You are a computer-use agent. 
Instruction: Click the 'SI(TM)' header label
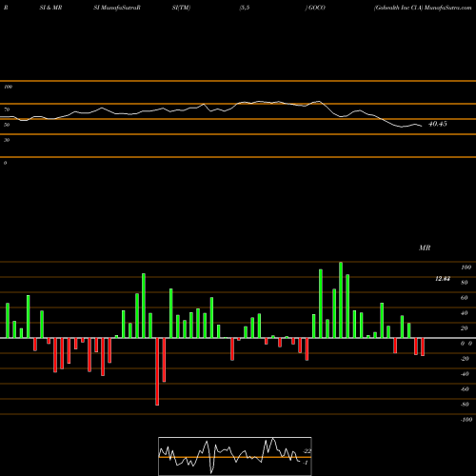pyautogui.click(x=181, y=8)
